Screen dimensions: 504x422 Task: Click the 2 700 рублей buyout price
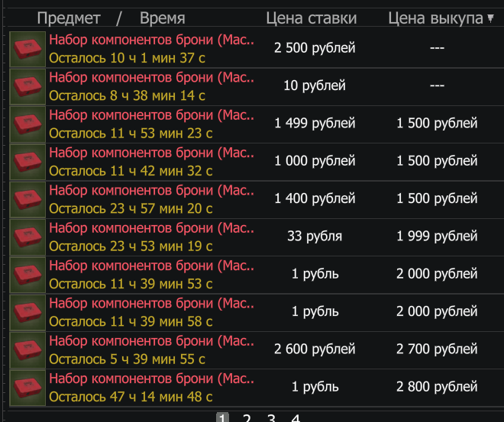(x=437, y=350)
